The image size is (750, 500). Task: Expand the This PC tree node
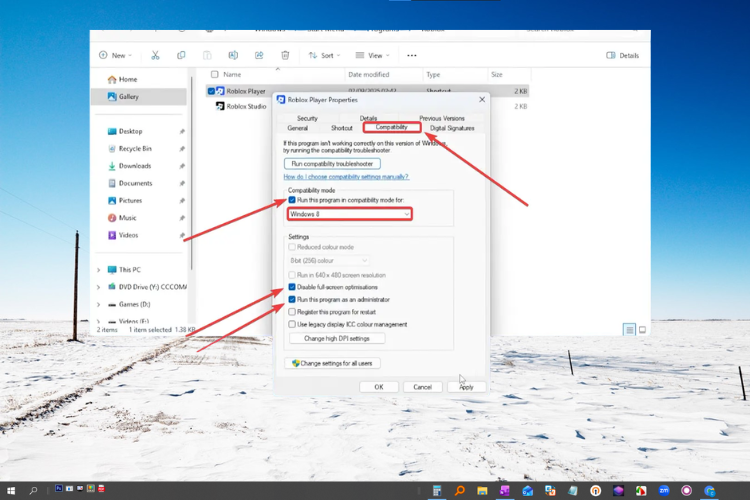pos(99,270)
